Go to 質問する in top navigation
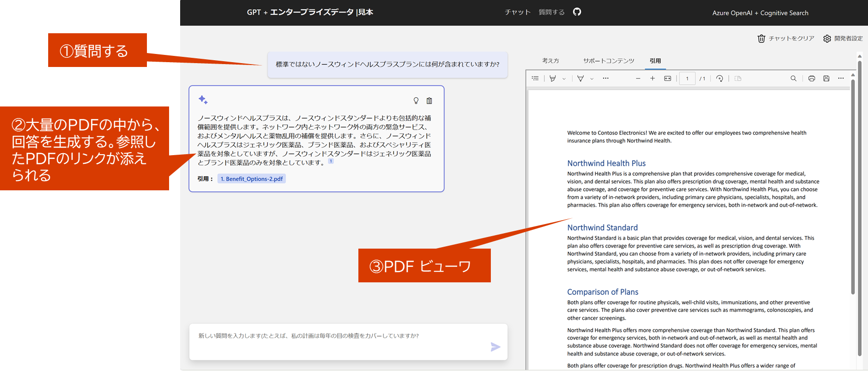Viewport: 868px width, 371px height. [x=552, y=12]
